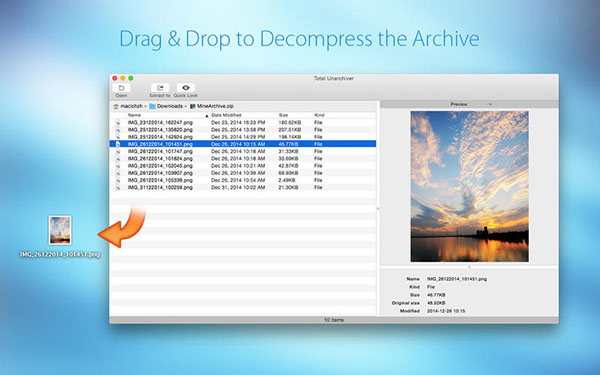Click file icon of selected IMG_26122014_101451.png row
This screenshot has width=600, height=375.
pos(118,144)
